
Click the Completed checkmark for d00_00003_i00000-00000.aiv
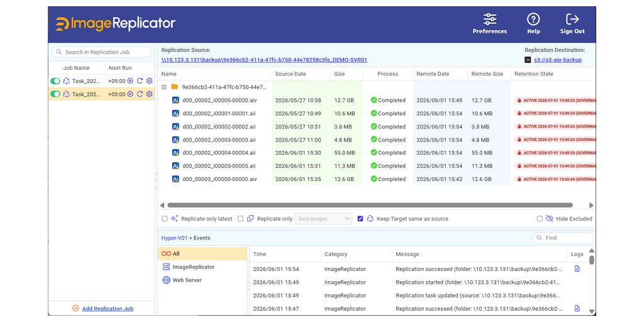374,179
